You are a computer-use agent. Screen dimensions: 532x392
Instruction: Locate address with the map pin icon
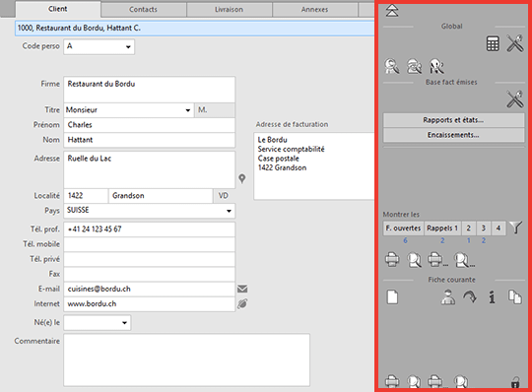tap(242, 178)
